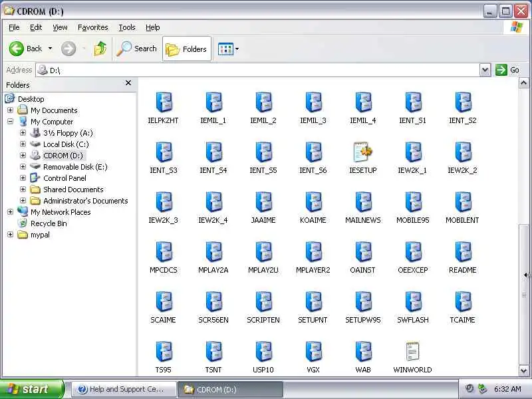The image size is (532, 399).
Task: Switch to Help and Support Center taskbar button
Action: pyautogui.click(x=124, y=389)
